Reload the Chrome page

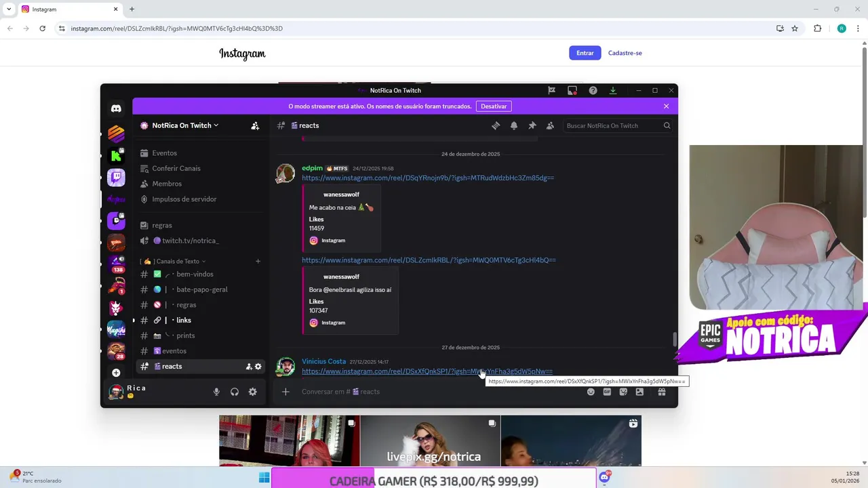tap(42, 28)
